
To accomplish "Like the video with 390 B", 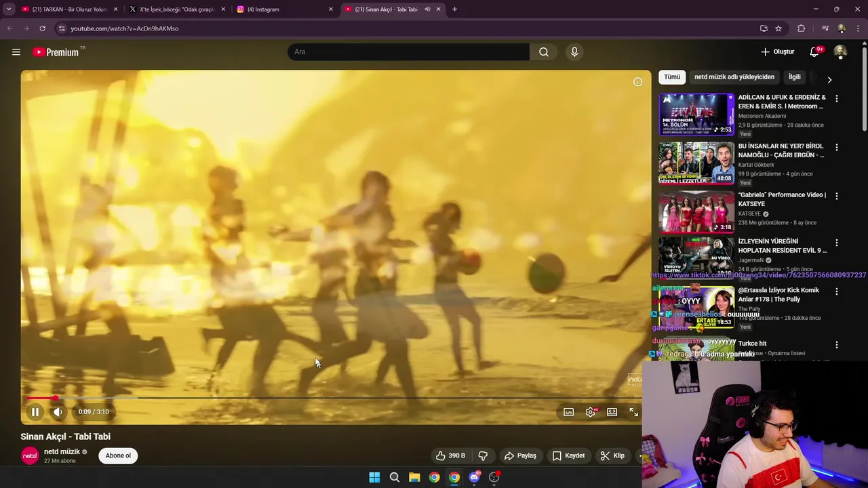I will 450,455.
